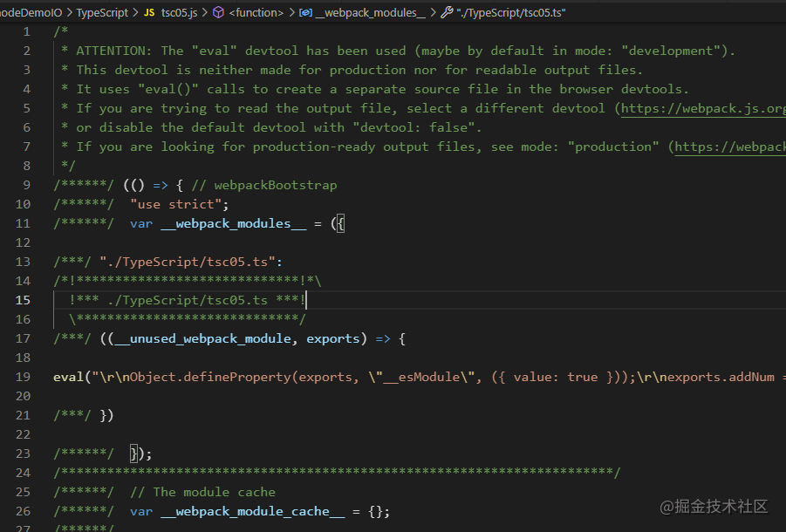
Task: Click the "value: true" text on line 19
Action: pos(556,377)
